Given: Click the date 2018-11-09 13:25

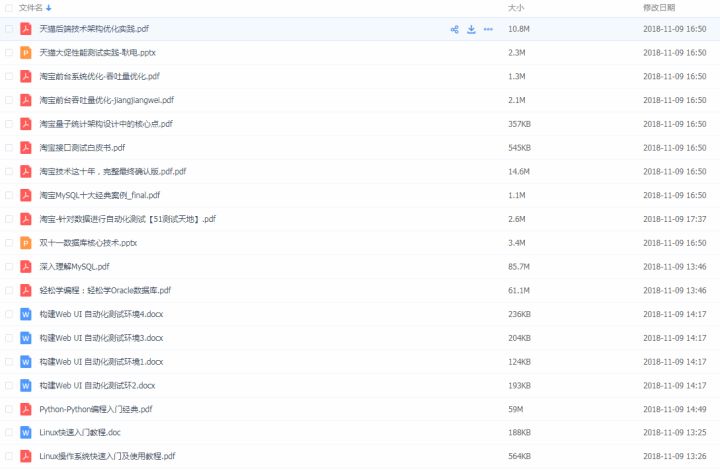Looking at the screenshot, I should 675,432.
